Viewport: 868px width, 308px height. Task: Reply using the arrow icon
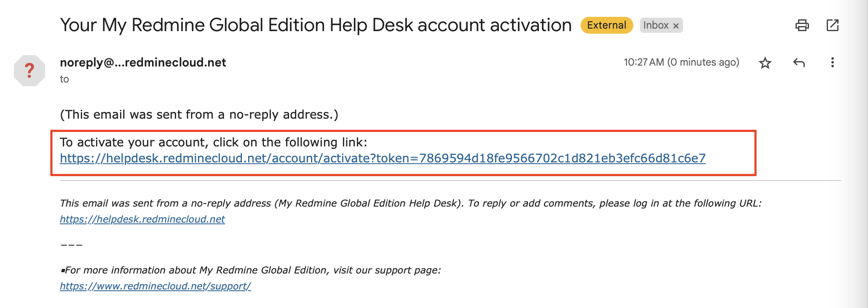(x=798, y=63)
